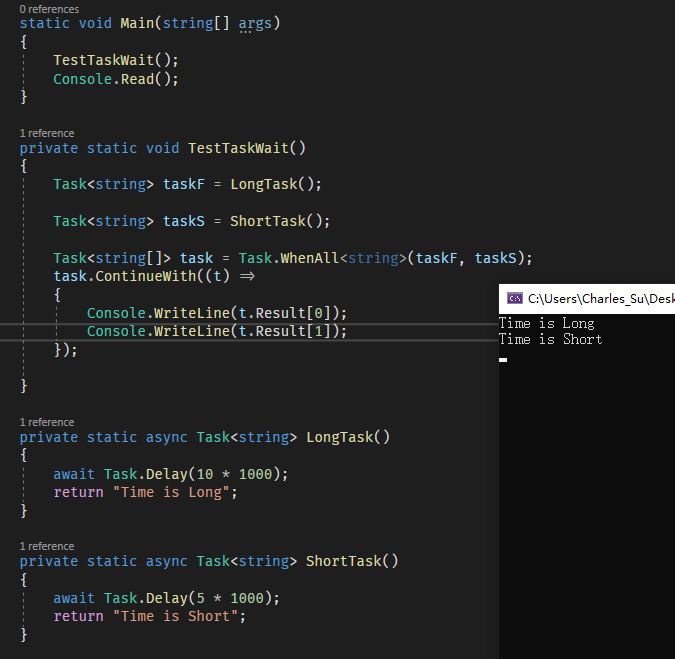Click the 'Time is Short' console output line
The image size is (675, 659).
[x=551, y=339]
